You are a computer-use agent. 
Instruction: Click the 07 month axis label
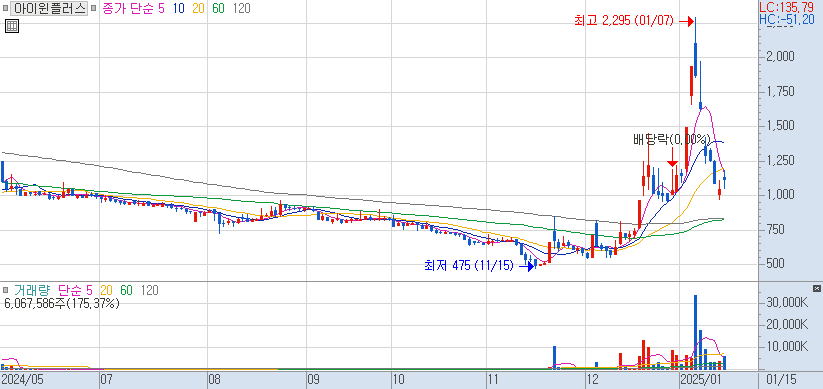pyautogui.click(x=107, y=379)
